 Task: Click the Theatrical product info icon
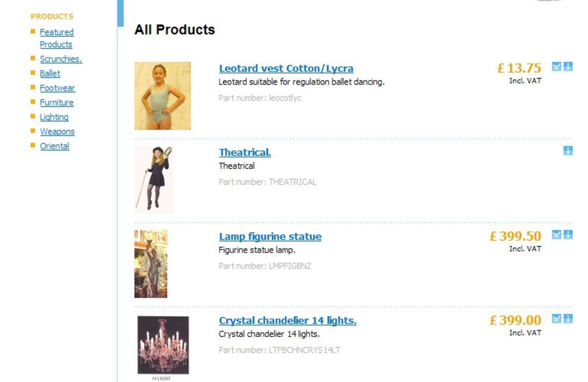coord(568,151)
